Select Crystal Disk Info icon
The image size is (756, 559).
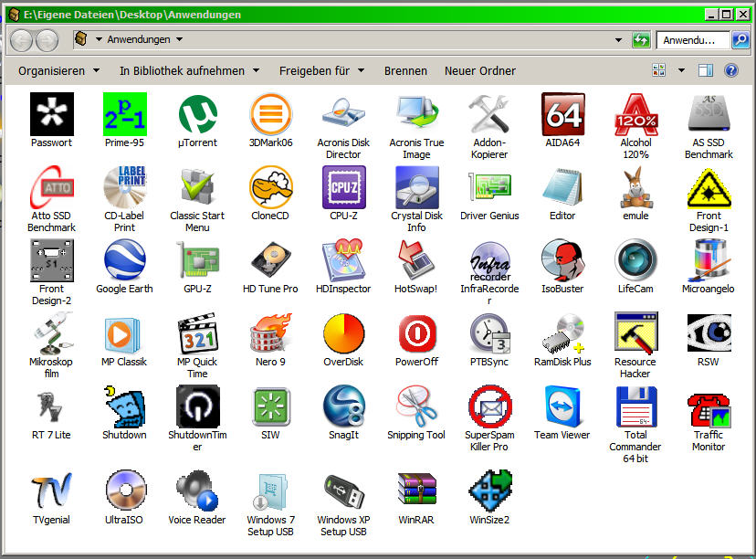click(416, 187)
